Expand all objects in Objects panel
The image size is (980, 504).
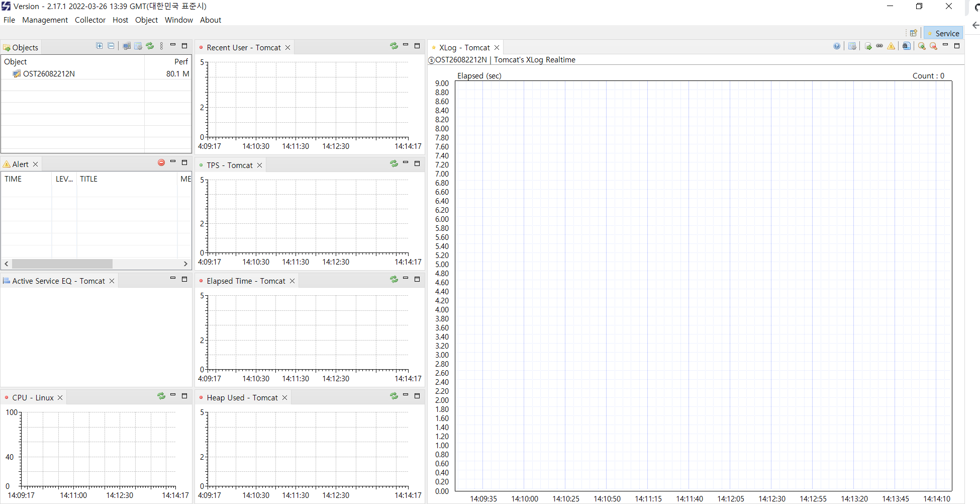tap(100, 46)
